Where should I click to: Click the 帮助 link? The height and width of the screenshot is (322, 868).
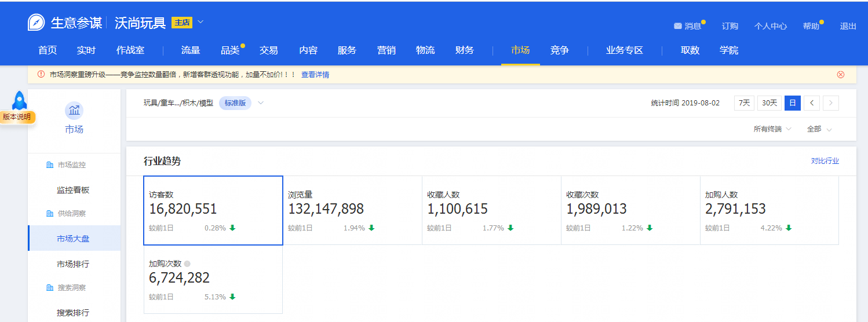811,26
